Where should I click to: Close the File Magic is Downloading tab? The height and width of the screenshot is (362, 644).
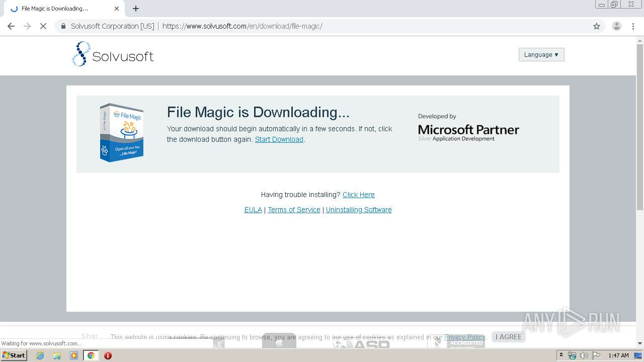pos(116,9)
